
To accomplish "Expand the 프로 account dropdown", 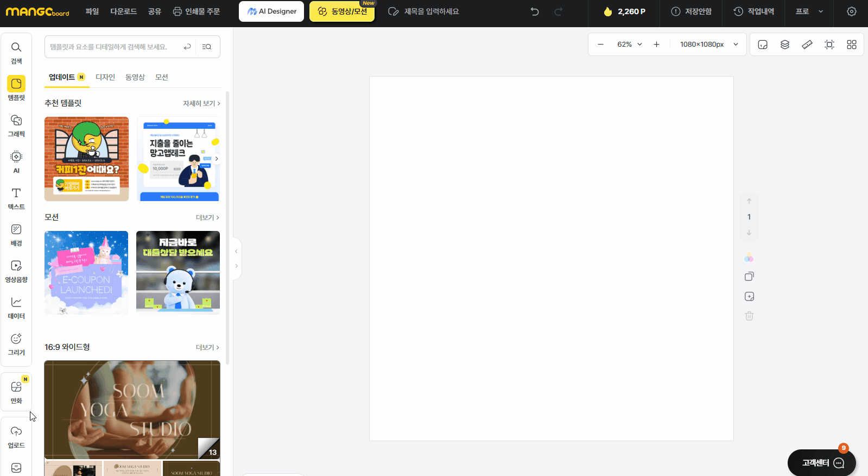I will (x=809, y=11).
